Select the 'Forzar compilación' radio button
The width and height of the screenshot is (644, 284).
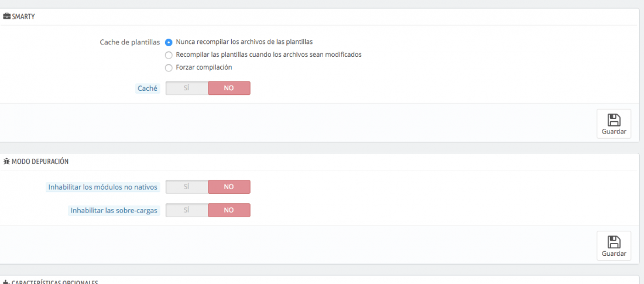coord(169,69)
